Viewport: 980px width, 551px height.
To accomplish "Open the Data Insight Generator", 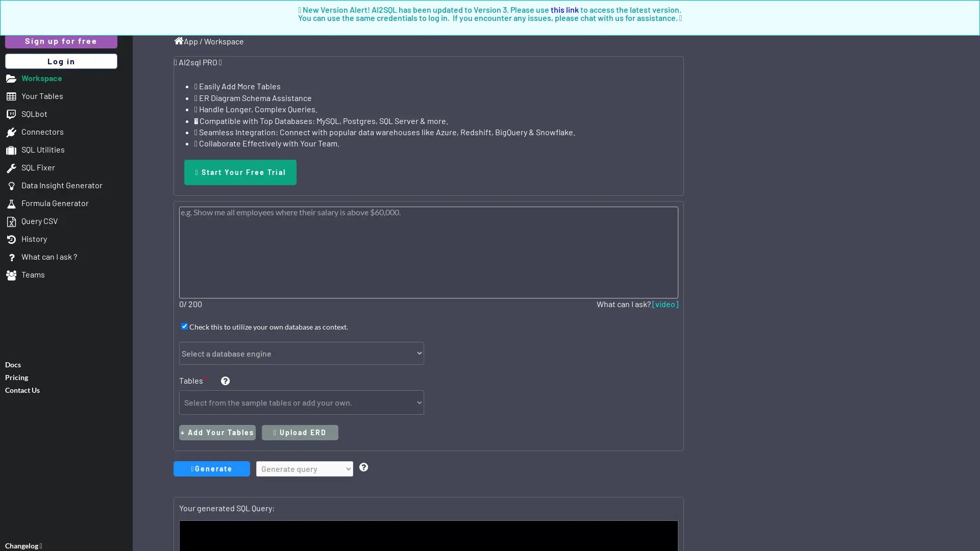I will pyautogui.click(x=62, y=185).
